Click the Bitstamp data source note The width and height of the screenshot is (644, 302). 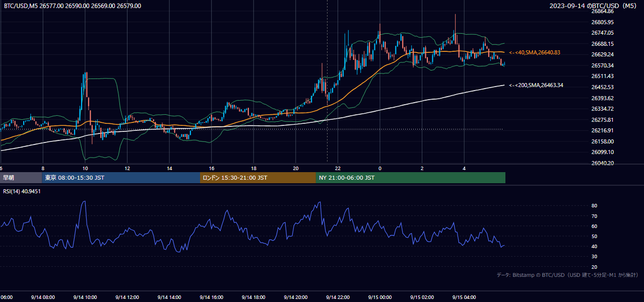coord(567,275)
